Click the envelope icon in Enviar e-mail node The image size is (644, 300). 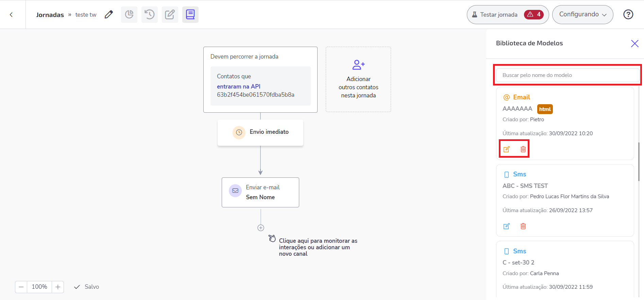[235, 191]
